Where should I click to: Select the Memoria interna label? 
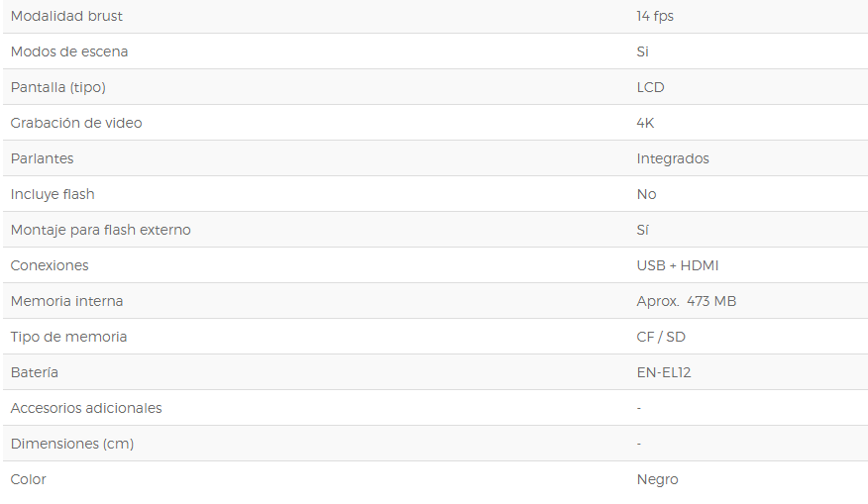tap(66, 301)
